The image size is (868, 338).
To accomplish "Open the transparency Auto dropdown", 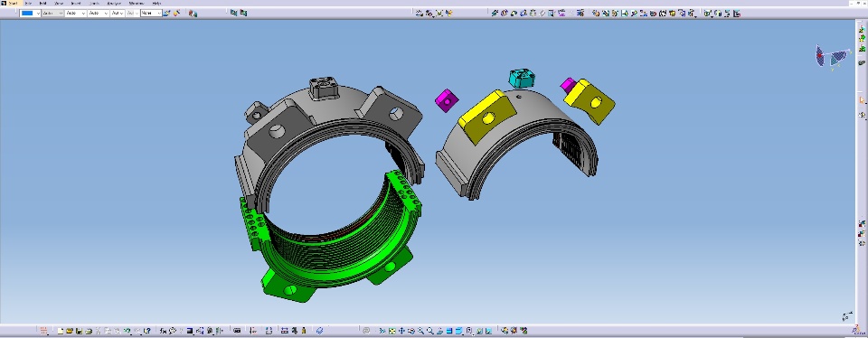I will coord(52,13).
